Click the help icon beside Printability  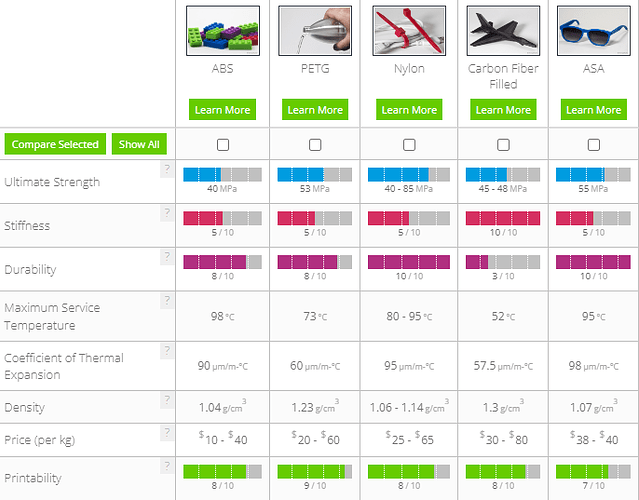tap(167, 466)
